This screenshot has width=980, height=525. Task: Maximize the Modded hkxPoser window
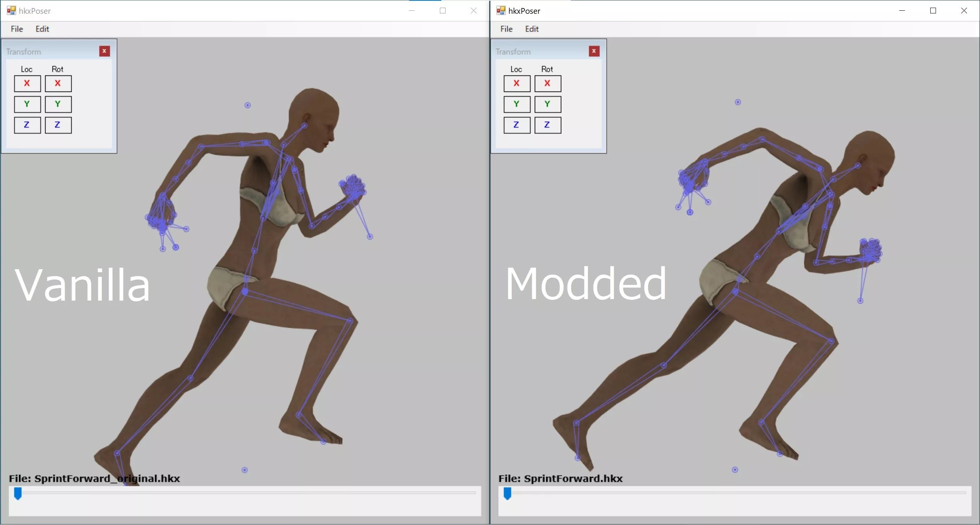coord(933,11)
